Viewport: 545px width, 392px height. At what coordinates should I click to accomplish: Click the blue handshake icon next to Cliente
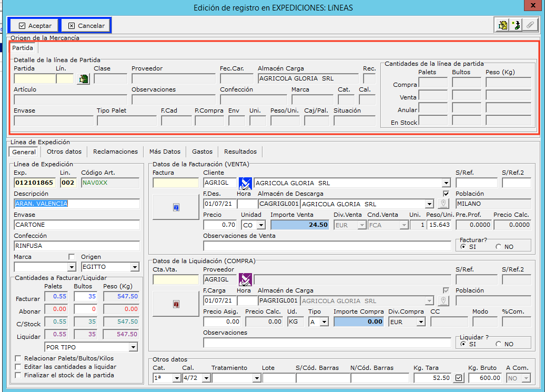point(245,183)
